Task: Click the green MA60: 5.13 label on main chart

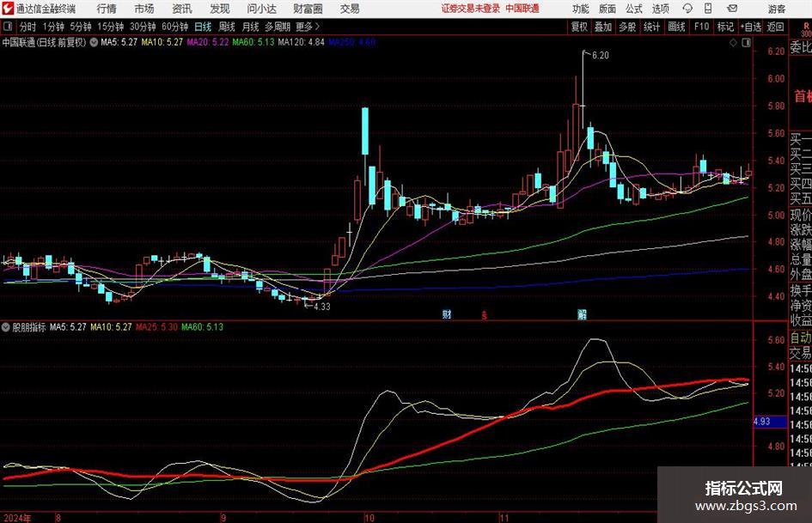Action: point(253,42)
